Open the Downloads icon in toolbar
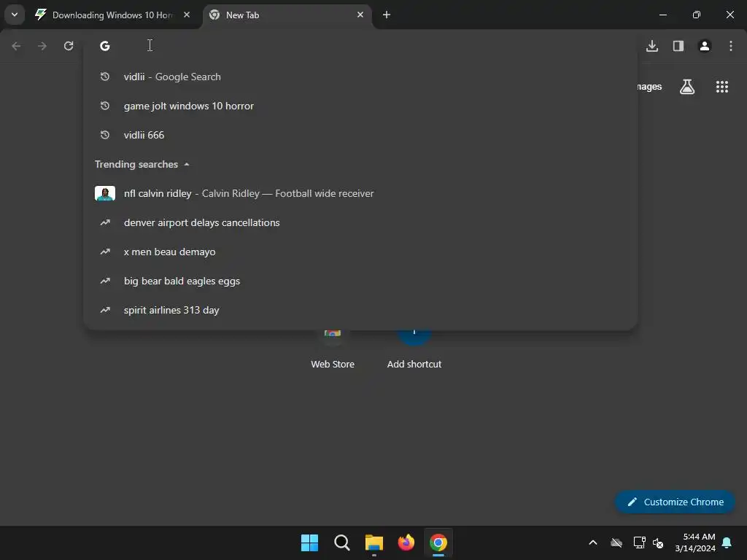 point(652,46)
